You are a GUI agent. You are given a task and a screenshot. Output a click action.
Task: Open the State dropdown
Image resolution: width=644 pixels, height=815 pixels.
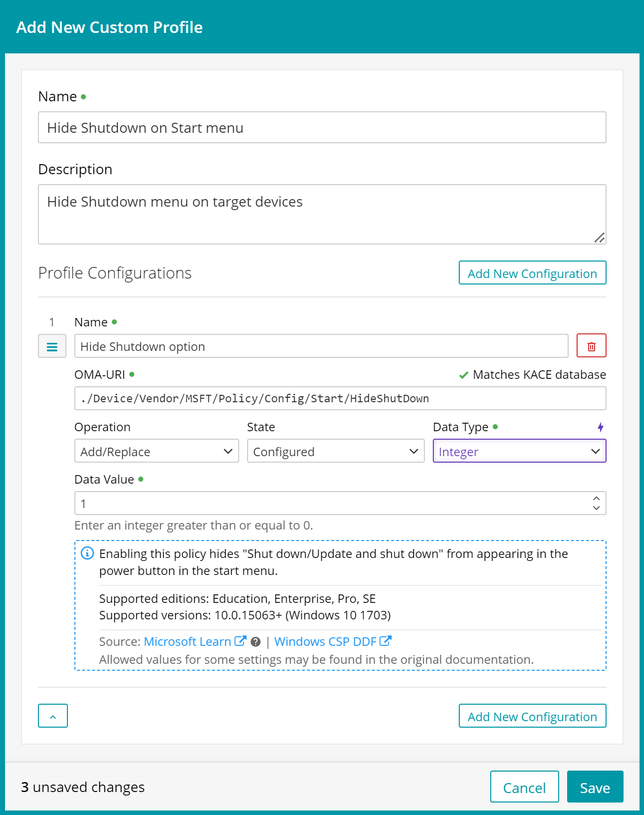(335, 451)
